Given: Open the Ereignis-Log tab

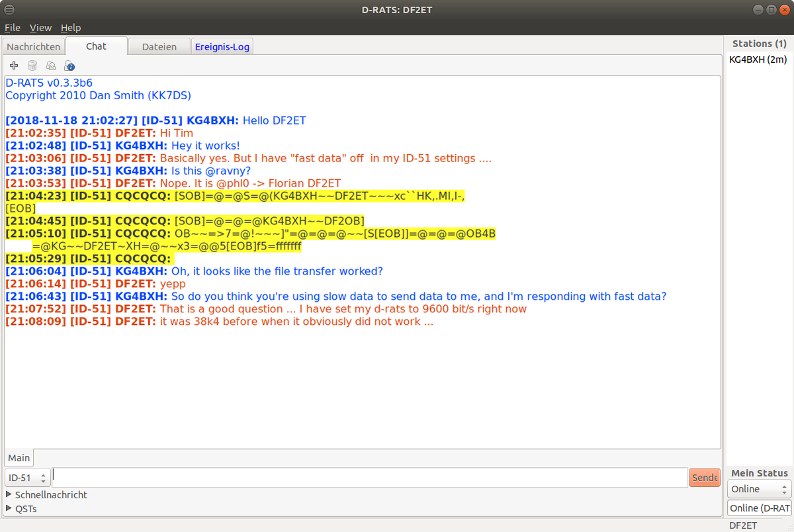Looking at the screenshot, I should coord(222,46).
